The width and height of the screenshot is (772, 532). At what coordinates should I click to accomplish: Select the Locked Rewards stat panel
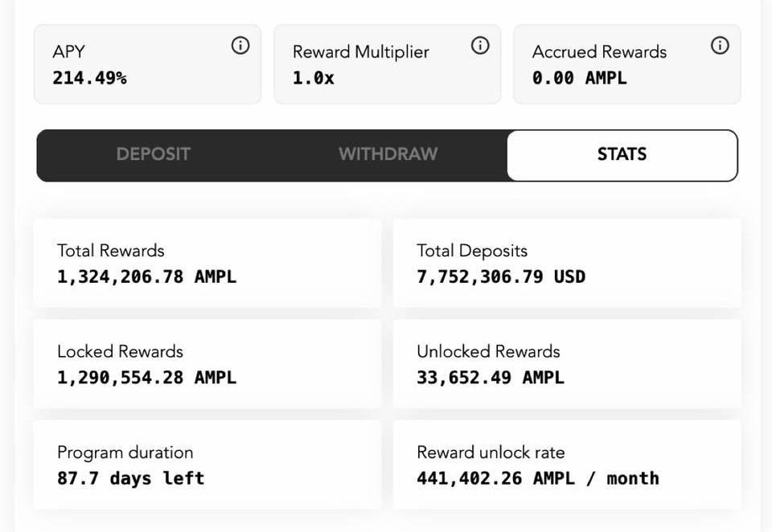click(x=207, y=364)
